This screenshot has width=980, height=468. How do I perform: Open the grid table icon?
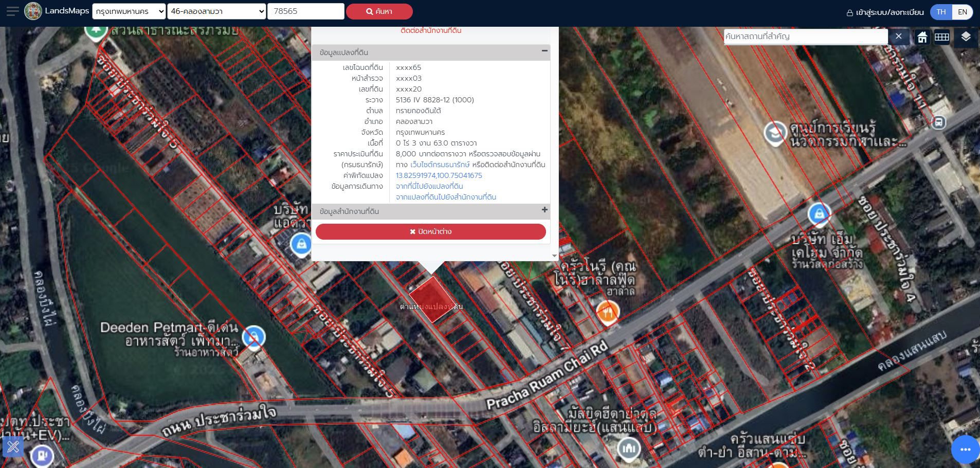(941, 37)
